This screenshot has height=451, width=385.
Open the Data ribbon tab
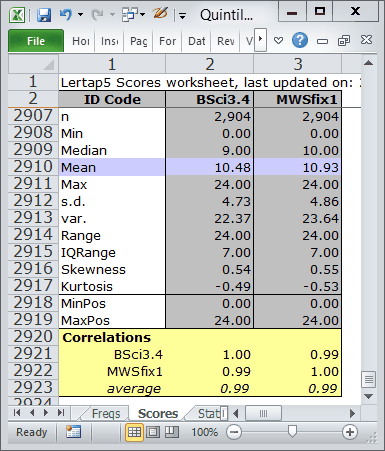click(197, 41)
